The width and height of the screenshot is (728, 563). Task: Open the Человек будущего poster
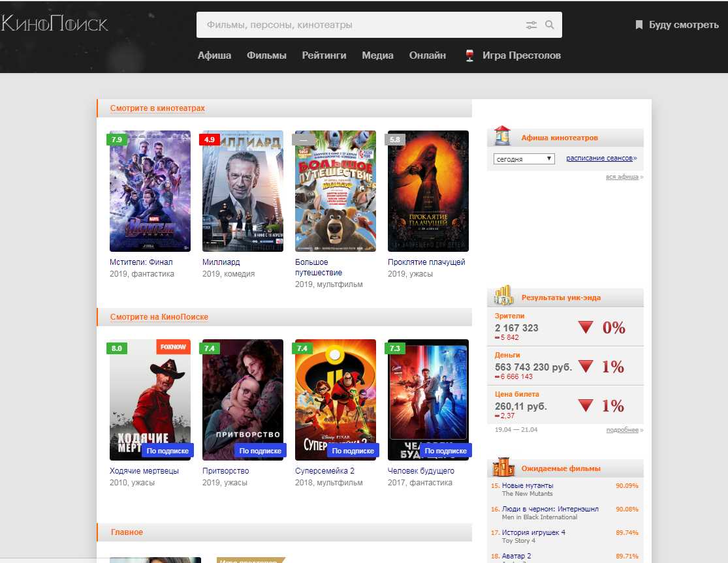pos(428,400)
